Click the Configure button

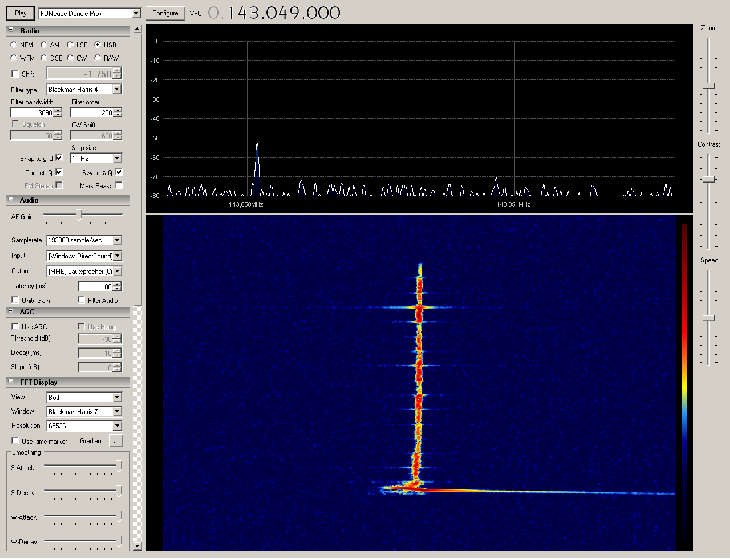163,14
